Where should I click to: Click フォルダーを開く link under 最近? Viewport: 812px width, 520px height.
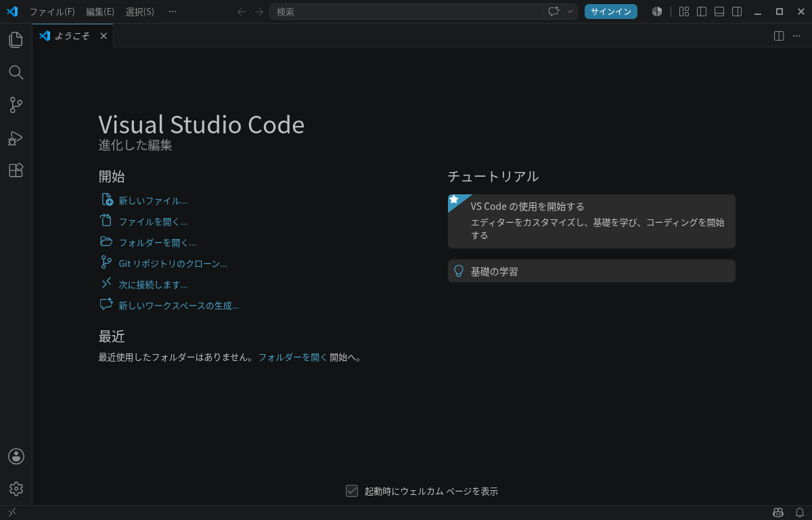point(293,357)
